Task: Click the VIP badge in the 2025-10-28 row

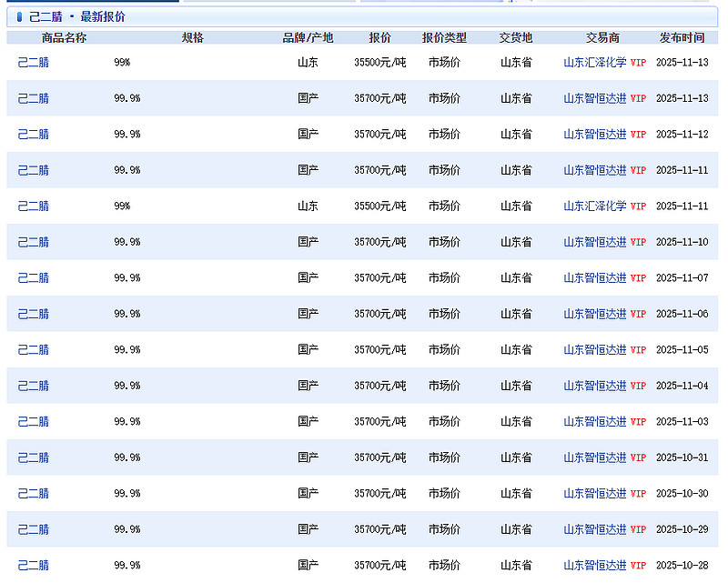Action: [639, 566]
